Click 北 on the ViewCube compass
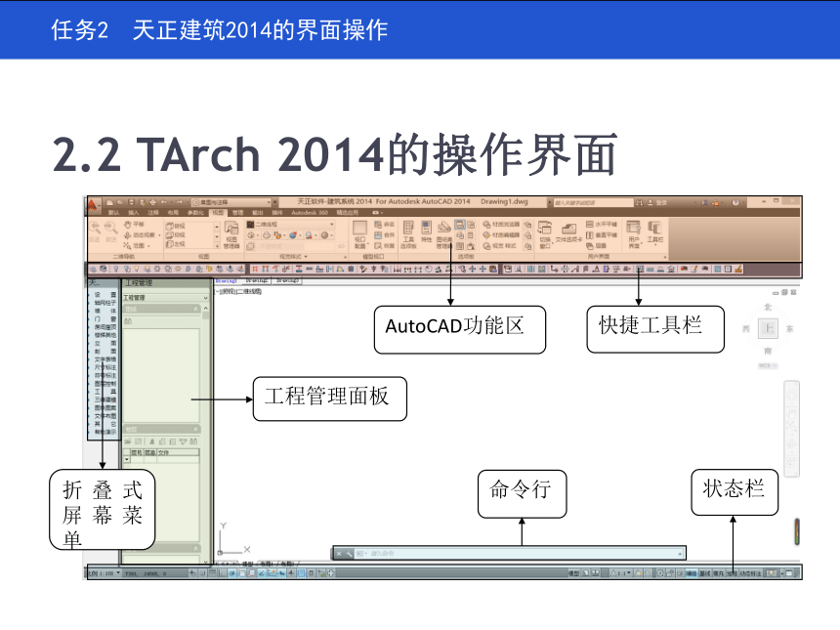The image size is (840, 630). click(769, 307)
